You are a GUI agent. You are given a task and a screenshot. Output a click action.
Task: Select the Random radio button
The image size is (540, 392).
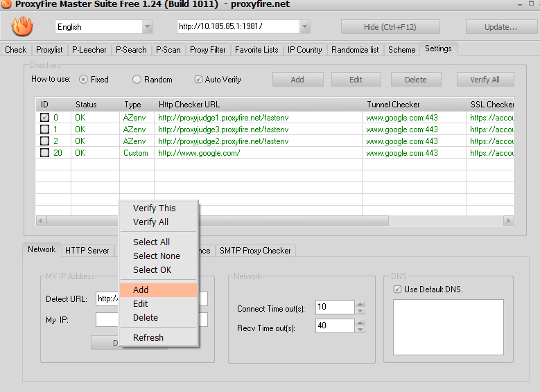click(x=137, y=80)
